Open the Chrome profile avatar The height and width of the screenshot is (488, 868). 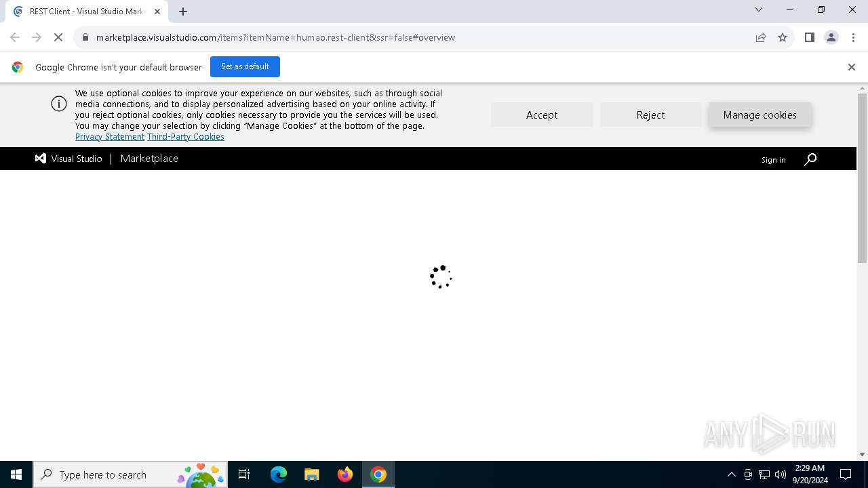(x=831, y=37)
